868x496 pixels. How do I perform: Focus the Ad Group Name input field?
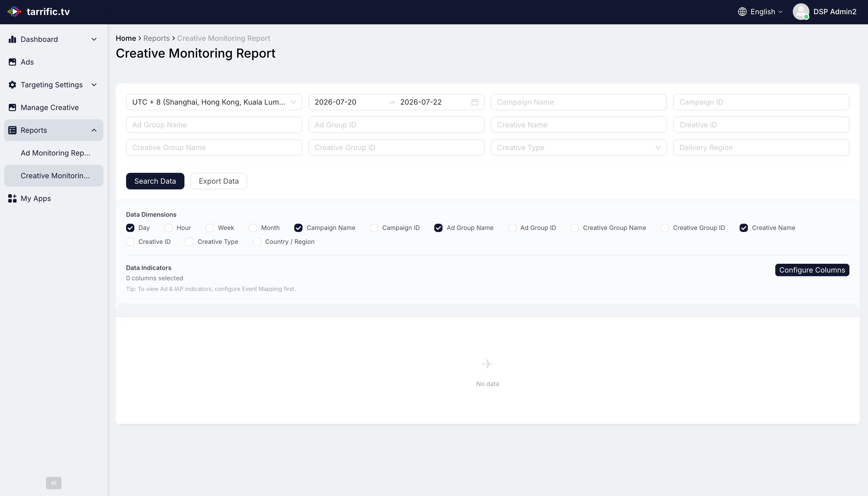coord(214,125)
